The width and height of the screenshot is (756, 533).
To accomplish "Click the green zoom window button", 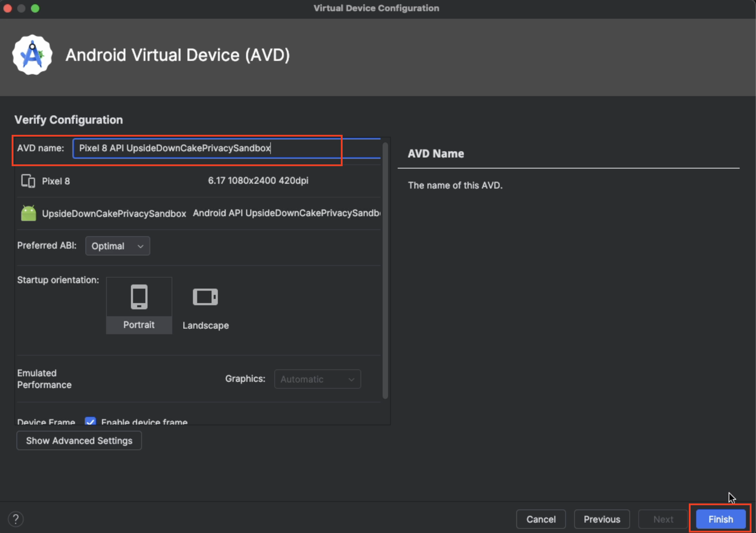I will pos(35,9).
